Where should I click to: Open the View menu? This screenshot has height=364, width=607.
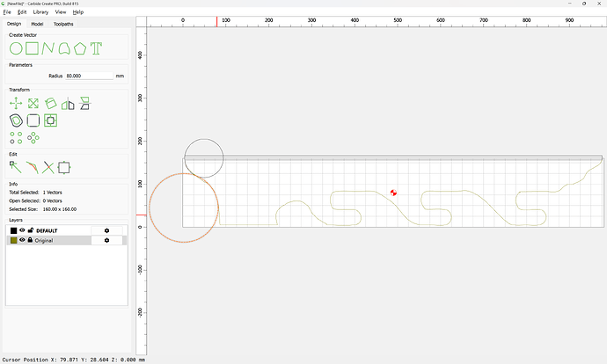click(61, 12)
